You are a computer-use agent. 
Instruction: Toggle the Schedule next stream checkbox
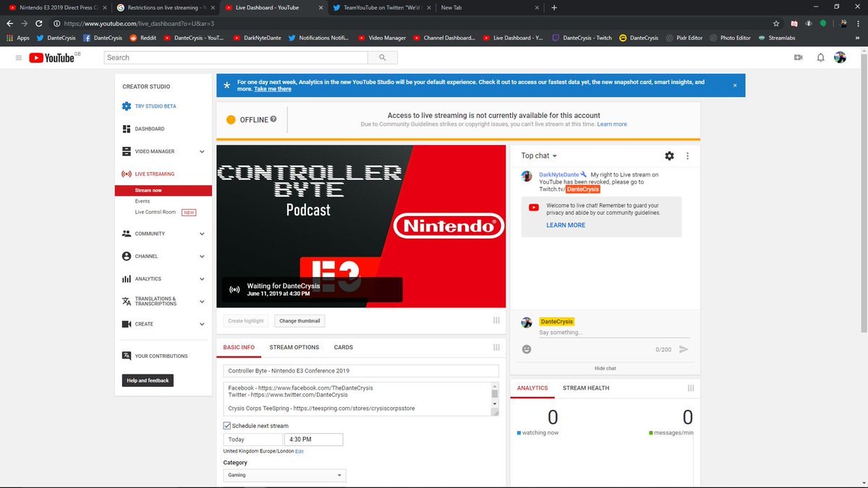[227, 426]
